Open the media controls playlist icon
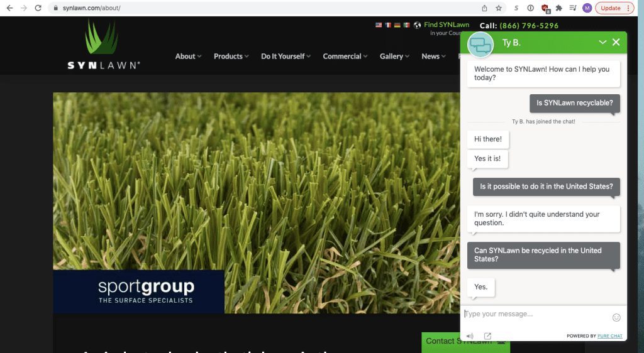 click(573, 8)
